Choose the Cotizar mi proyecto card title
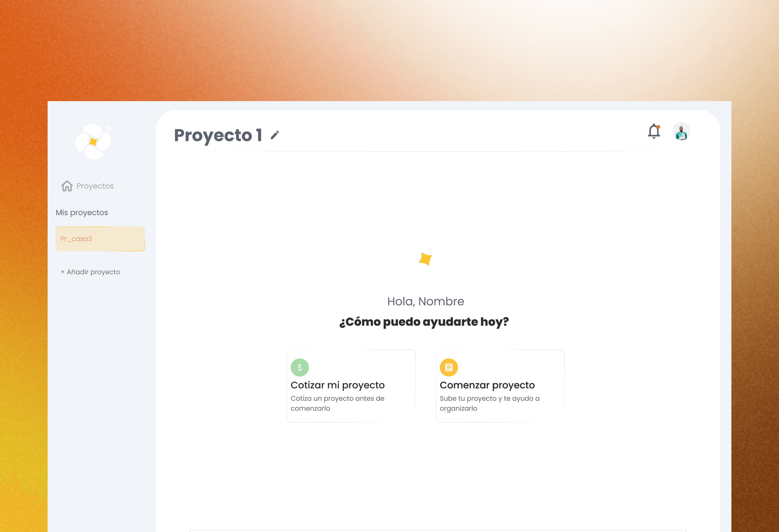The width and height of the screenshot is (779, 532). (338, 385)
